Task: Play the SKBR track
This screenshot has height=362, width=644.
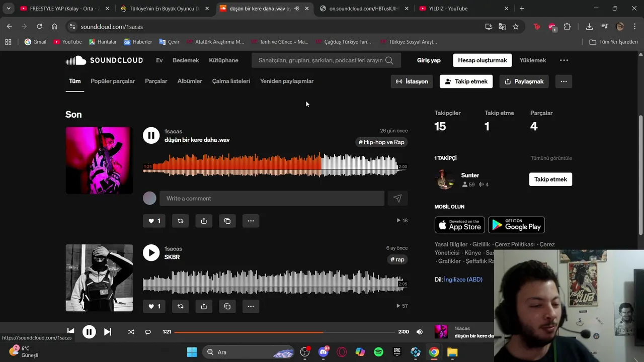Action: pos(151,252)
